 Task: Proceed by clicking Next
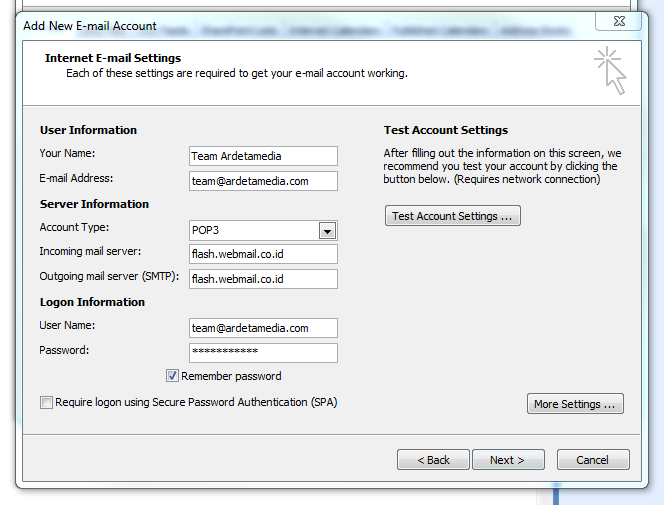(507, 460)
